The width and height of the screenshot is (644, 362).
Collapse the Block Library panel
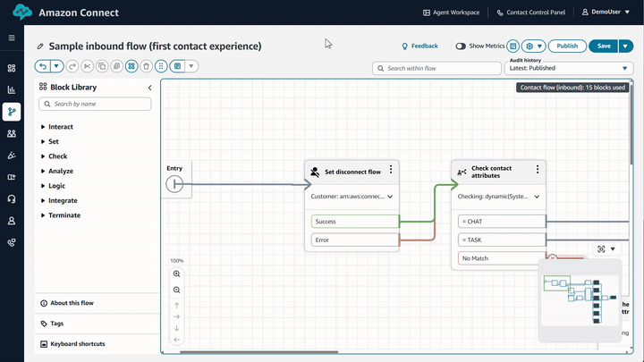[x=150, y=88]
